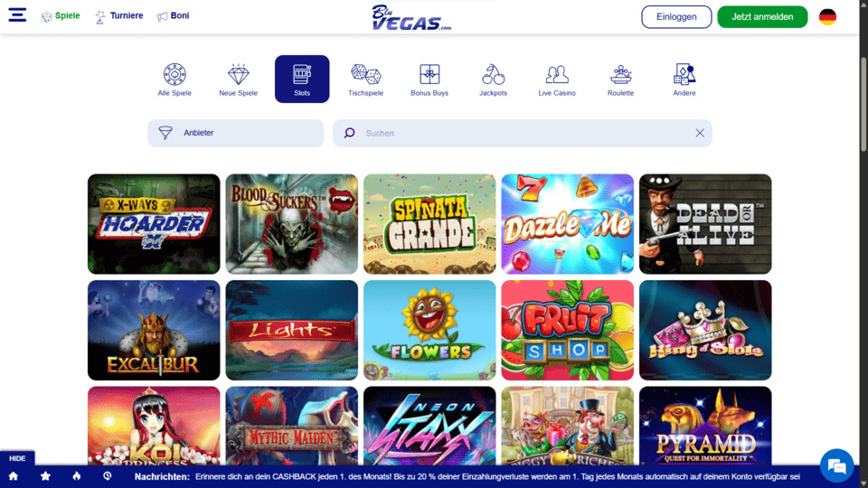Open the hamburger menu icon

[17, 15]
